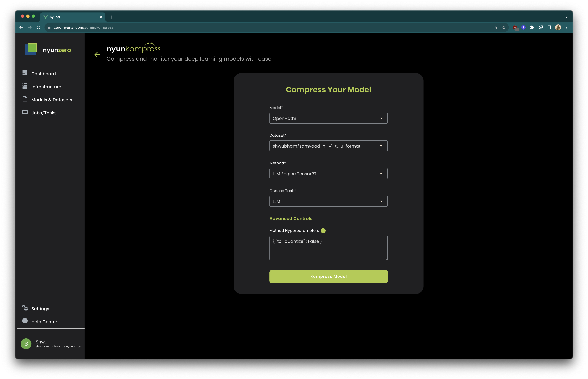Click the Chrome profile picture
The height and width of the screenshot is (379, 588).
[558, 27]
